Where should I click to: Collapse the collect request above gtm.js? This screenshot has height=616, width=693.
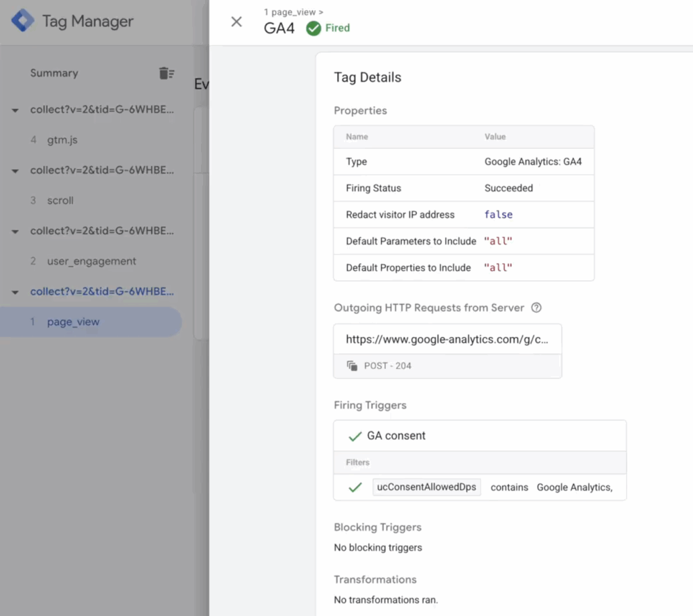pyautogui.click(x=15, y=110)
